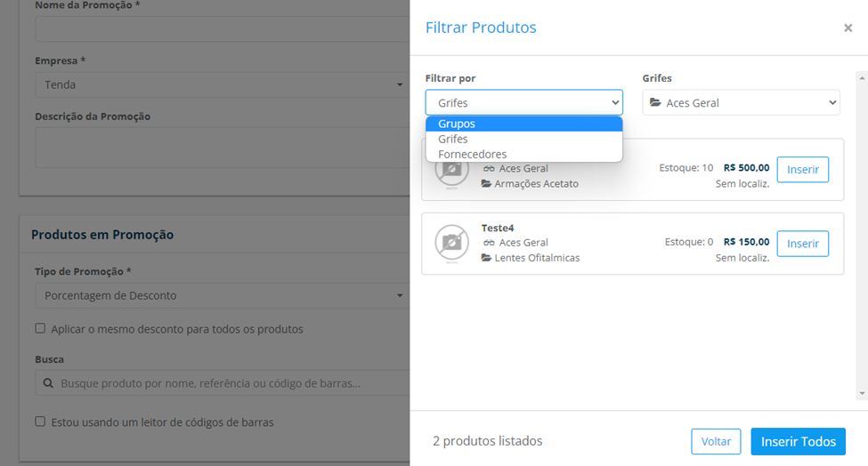Click the folder icon next to Armações Acetato
This screenshot has height=466, width=868.
pos(487,183)
